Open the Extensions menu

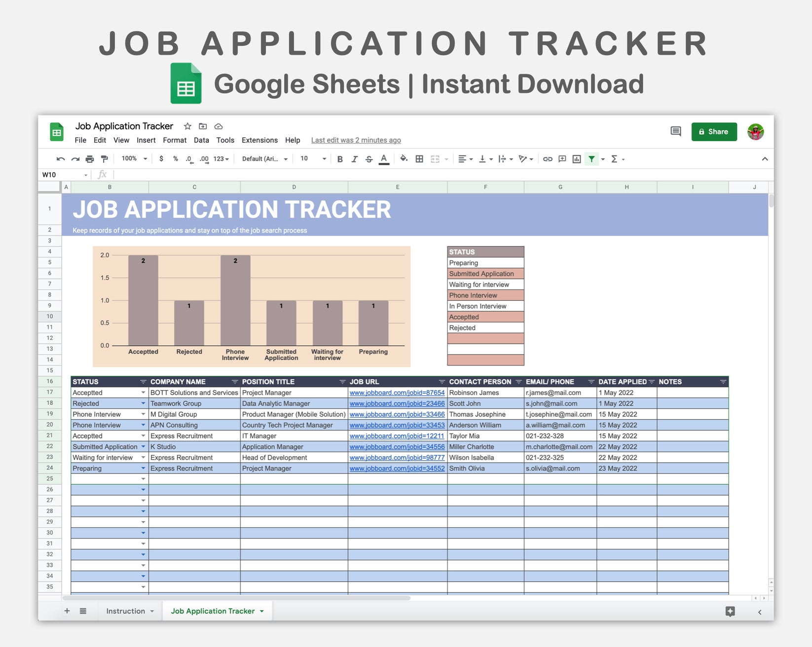coord(259,140)
